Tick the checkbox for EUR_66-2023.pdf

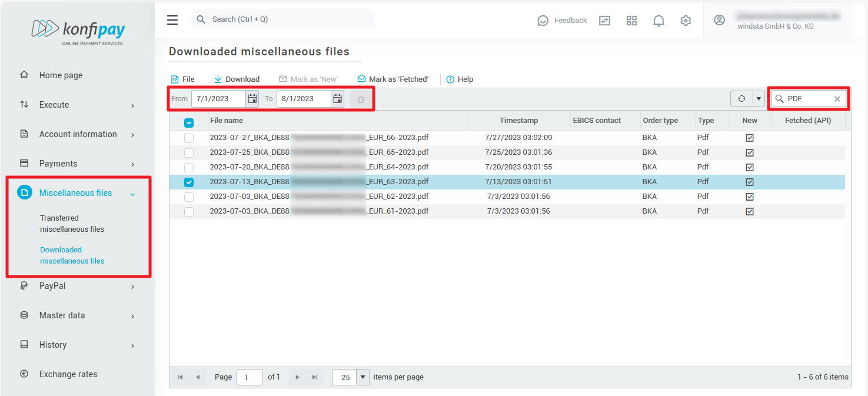tap(189, 138)
